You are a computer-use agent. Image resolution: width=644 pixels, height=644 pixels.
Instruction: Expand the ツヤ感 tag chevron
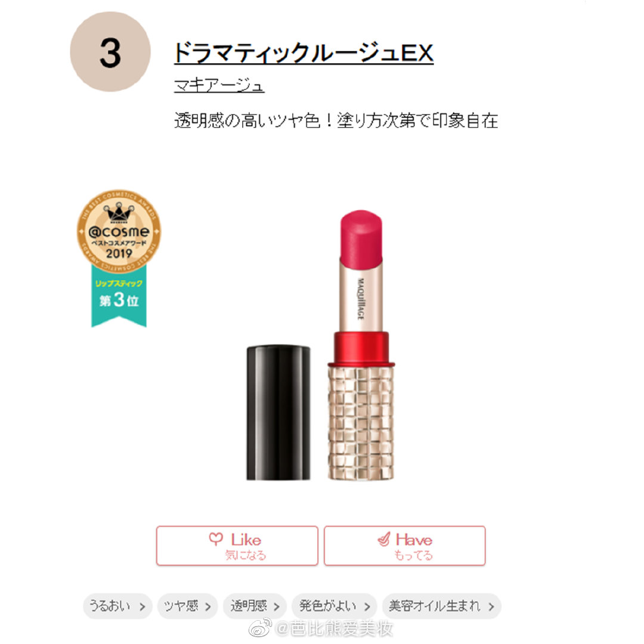point(208,606)
